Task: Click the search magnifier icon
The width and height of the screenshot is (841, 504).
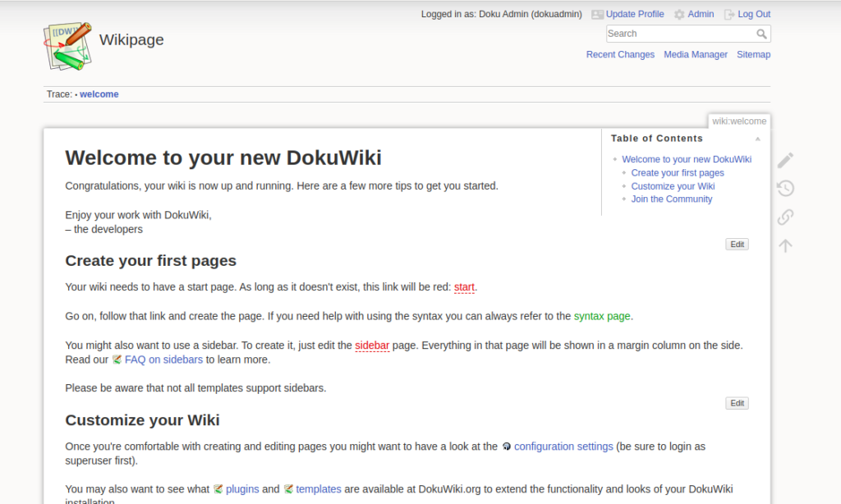Action: point(761,34)
